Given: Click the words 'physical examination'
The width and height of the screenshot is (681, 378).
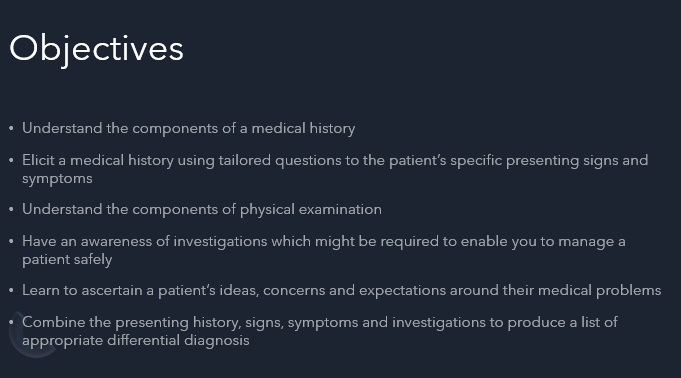Looking at the screenshot, I should tap(311, 209).
